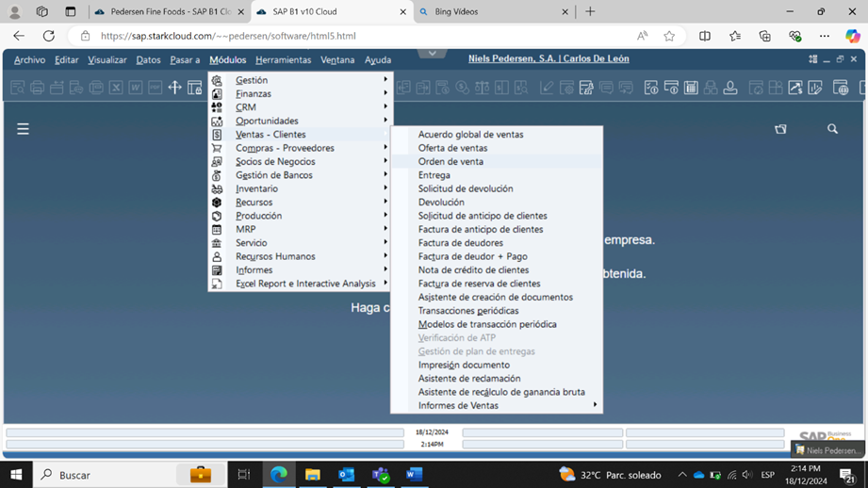Expand Informes de Ventas submenu
This screenshot has height=488, width=868.
[x=497, y=405]
